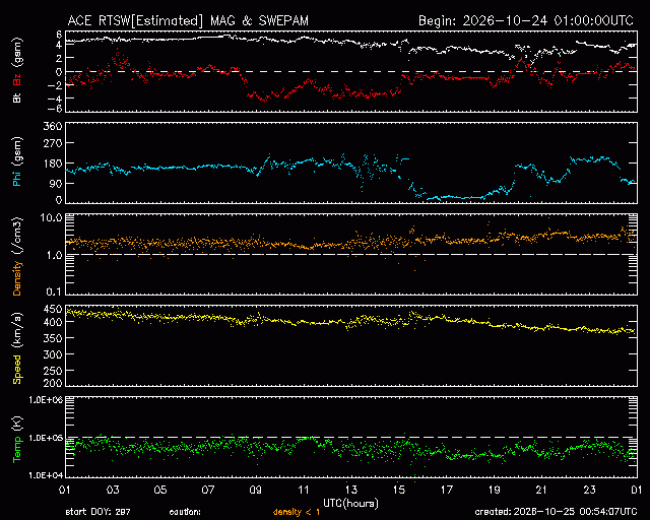Click the '15' hour tick label

point(399,490)
